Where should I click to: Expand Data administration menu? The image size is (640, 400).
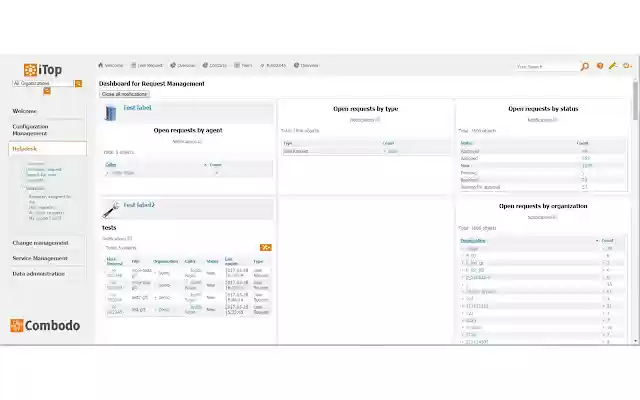[38, 274]
